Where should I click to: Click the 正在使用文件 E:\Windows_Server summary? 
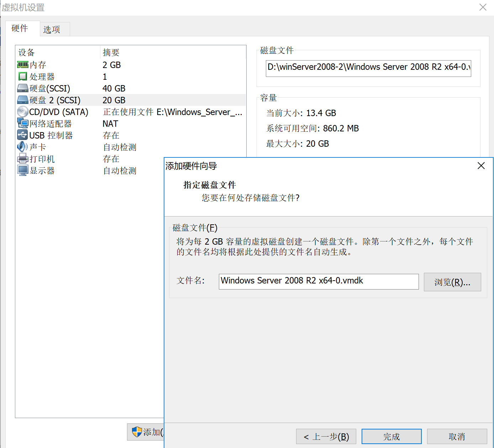[x=173, y=112]
